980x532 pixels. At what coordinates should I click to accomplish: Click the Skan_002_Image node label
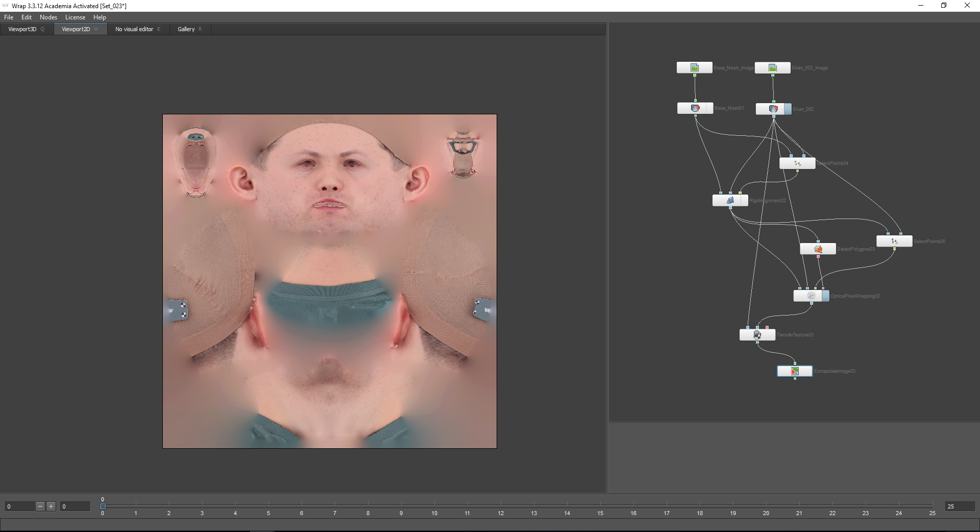[810, 68]
